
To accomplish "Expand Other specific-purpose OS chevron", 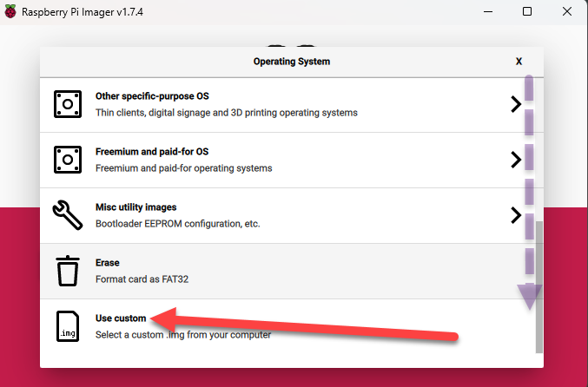I will click(516, 104).
